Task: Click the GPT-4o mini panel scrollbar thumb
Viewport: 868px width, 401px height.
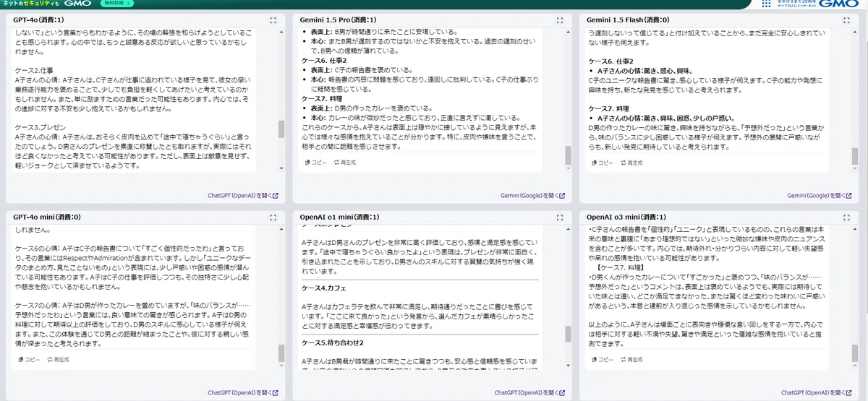Action: pos(281,353)
